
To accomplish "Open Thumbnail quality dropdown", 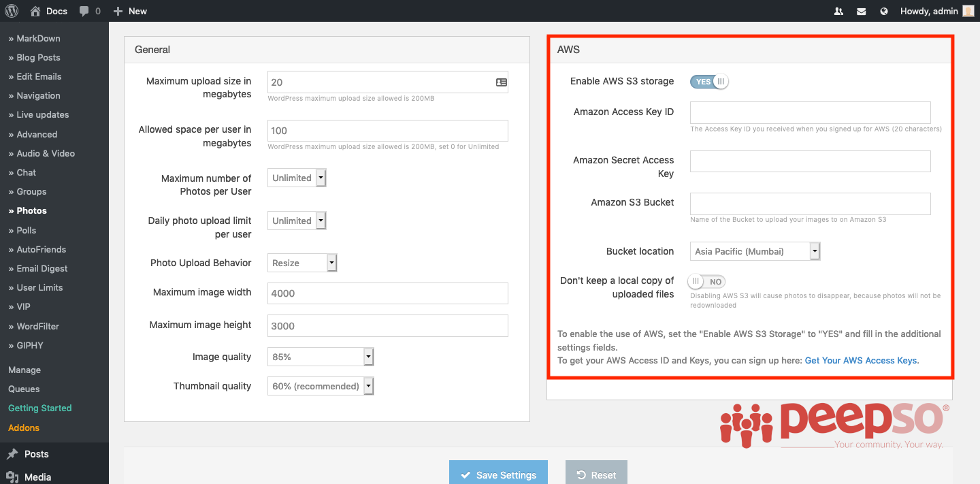I will point(321,386).
